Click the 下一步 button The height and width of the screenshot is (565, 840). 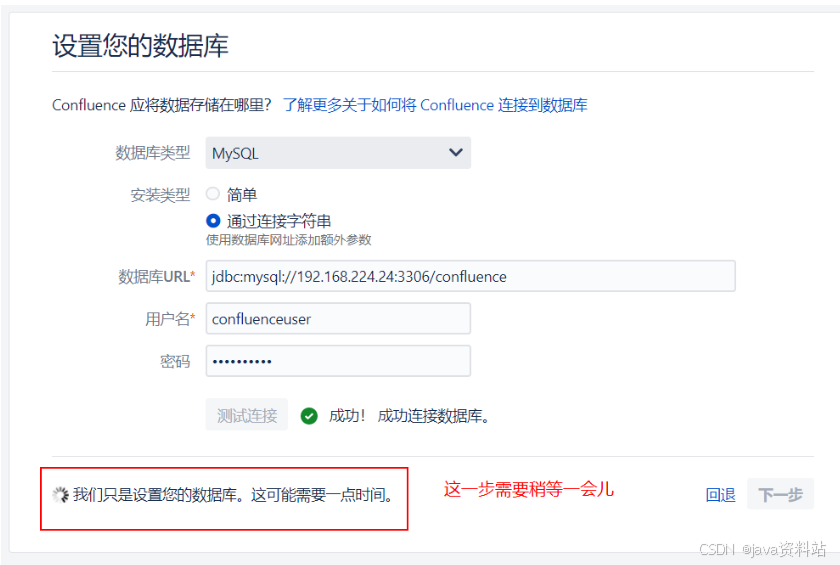tap(781, 494)
